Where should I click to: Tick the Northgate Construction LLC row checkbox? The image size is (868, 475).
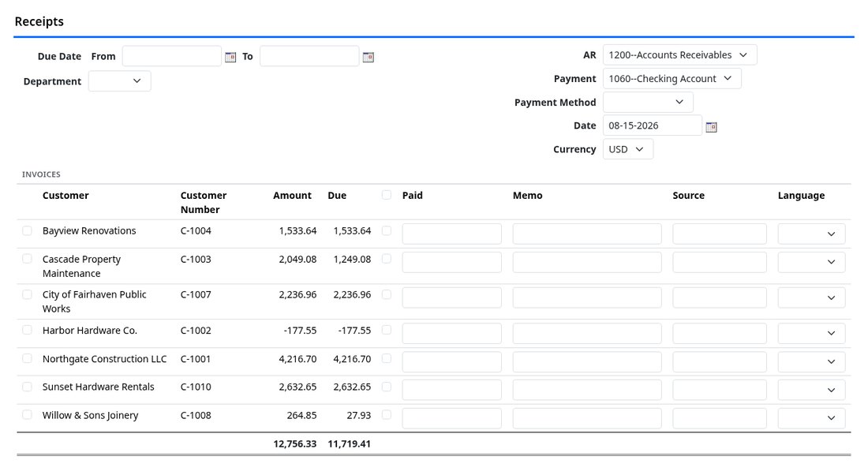click(27, 358)
